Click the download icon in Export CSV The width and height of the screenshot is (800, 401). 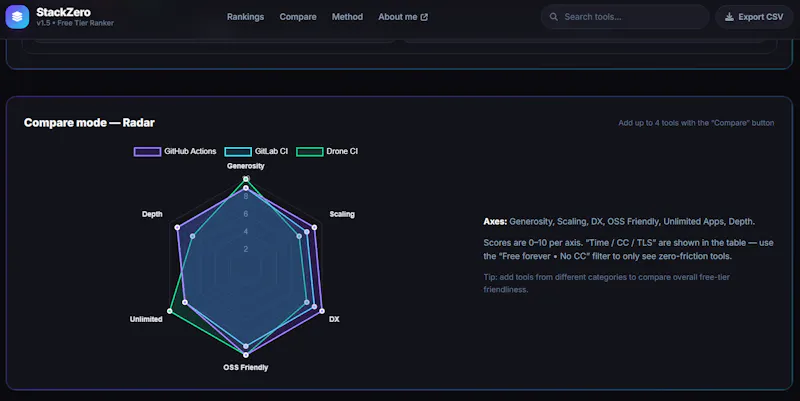tap(730, 17)
